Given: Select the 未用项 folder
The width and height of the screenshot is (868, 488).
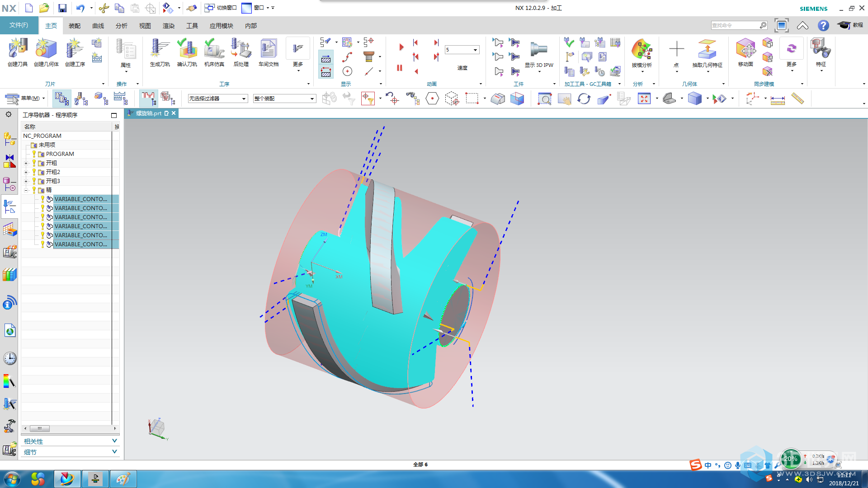Looking at the screenshot, I should coord(47,145).
